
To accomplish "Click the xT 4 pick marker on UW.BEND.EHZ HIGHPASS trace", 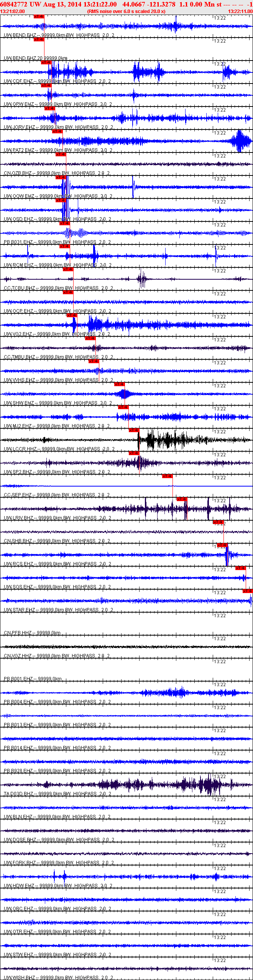I will click(x=39, y=16).
